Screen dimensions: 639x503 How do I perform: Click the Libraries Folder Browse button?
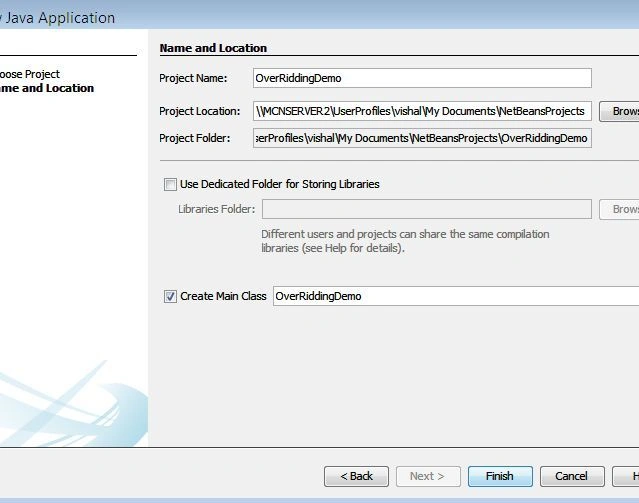click(x=619, y=210)
